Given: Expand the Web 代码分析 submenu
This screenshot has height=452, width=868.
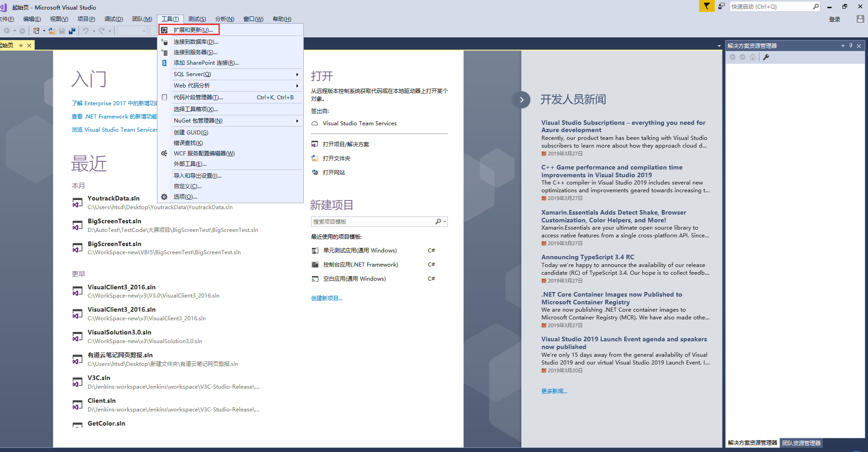Looking at the screenshot, I should (x=297, y=86).
